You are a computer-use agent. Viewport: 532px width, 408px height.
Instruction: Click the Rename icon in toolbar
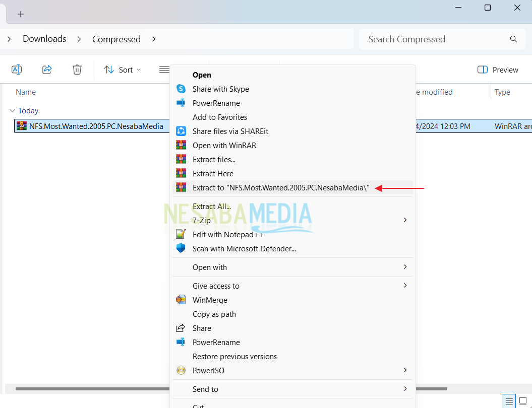(x=17, y=70)
